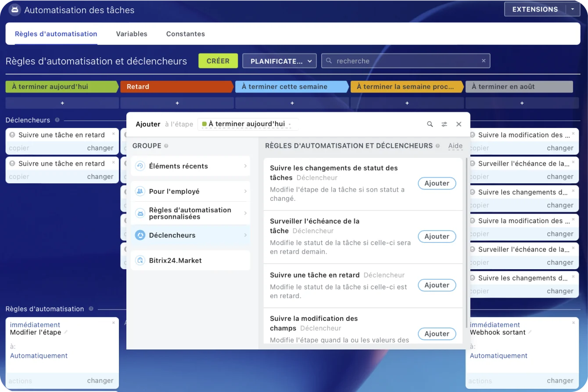Open the Aide link

tap(455, 146)
